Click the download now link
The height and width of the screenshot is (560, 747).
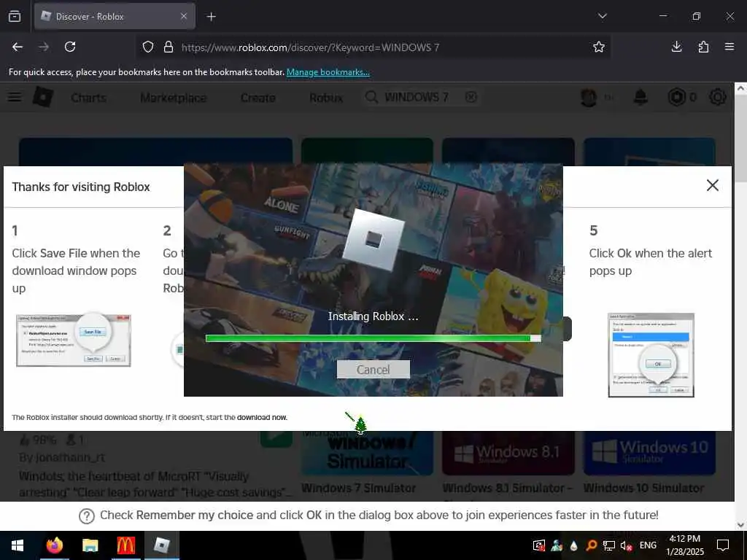tap(262, 418)
